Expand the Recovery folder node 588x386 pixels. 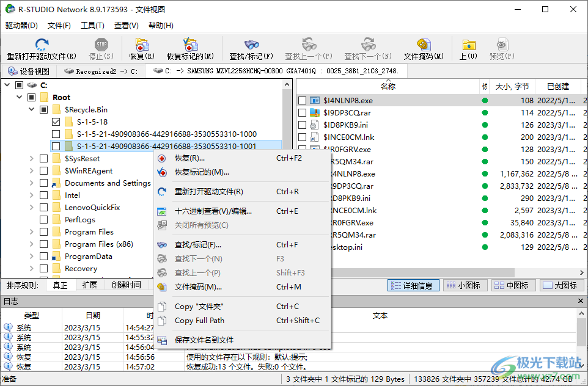click(31, 269)
